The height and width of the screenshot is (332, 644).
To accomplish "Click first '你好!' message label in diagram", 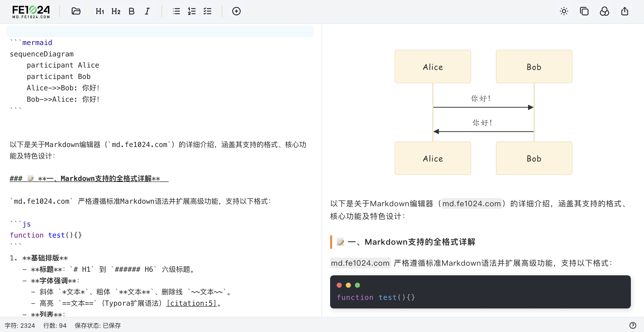I will [x=481, y=98].
